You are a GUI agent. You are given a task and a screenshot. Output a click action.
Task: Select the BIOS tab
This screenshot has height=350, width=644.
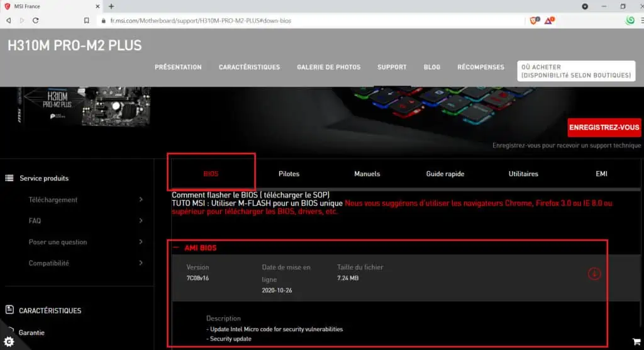pyautogui.click(x=211, y=174)
